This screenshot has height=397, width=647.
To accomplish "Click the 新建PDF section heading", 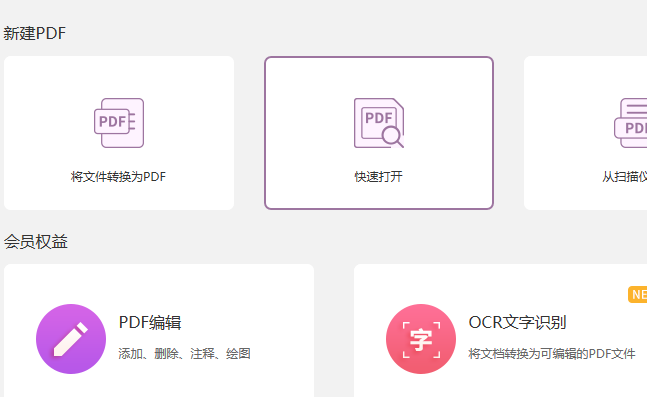I will click(x=35, y=33).
